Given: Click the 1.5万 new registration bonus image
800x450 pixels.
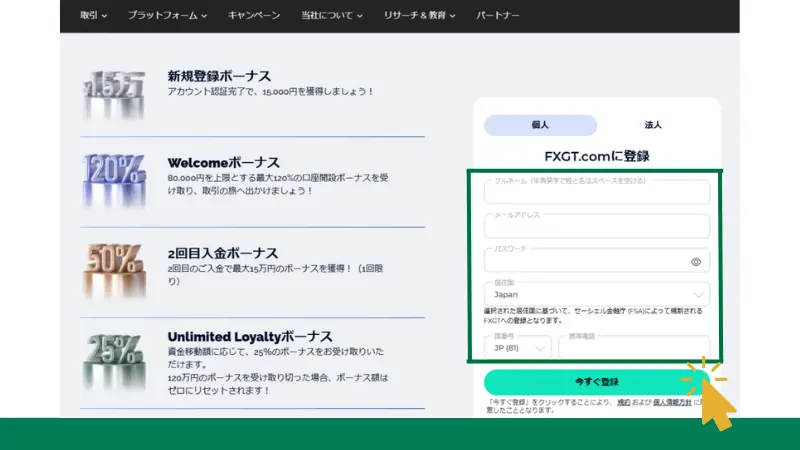Looking at the screenshot, I should pos(114,94).
